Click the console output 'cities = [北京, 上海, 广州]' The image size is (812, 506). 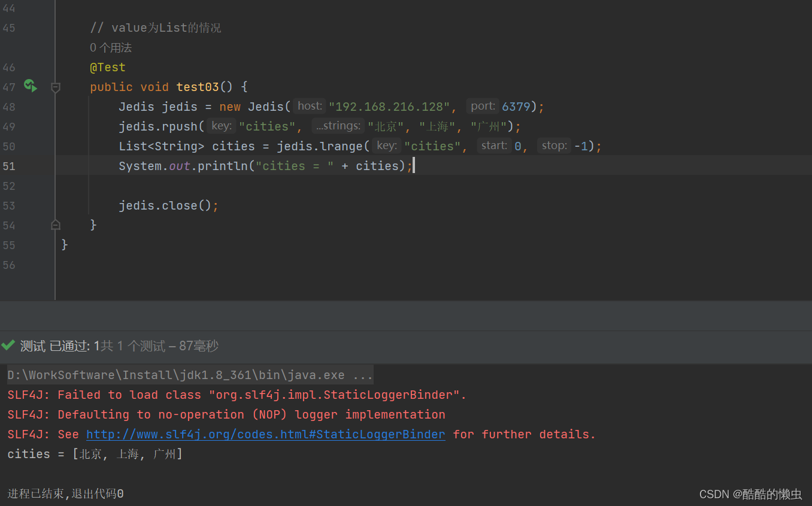pos(95,454)
